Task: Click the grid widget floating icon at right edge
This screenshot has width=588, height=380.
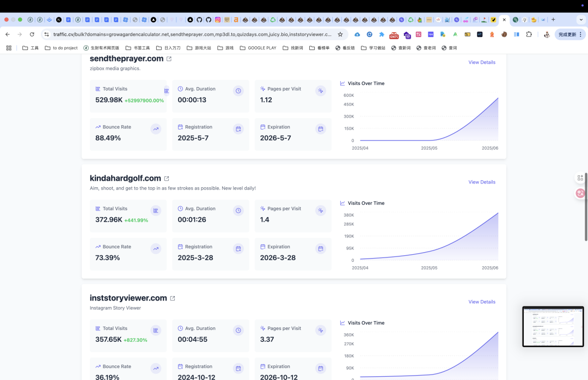Action: pos(580,178)
